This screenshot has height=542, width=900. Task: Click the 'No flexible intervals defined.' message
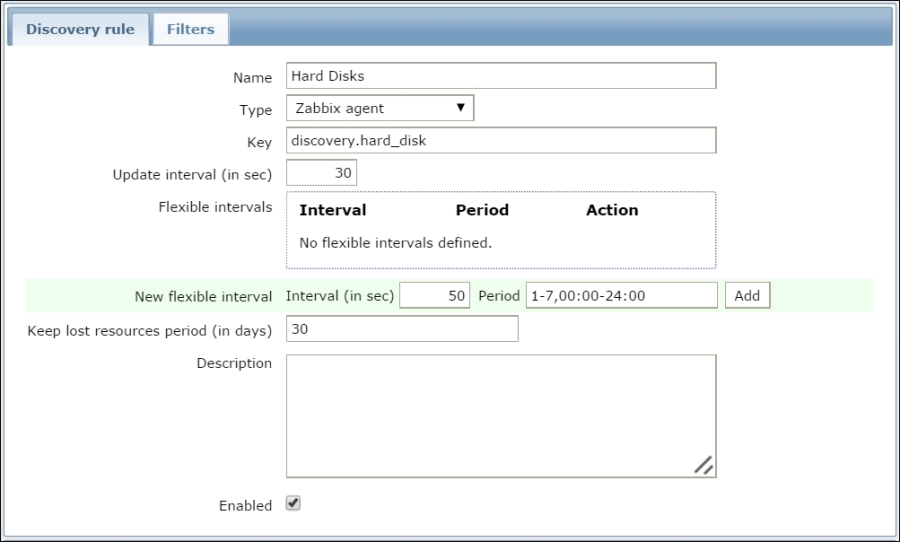[x=396, y=242]
